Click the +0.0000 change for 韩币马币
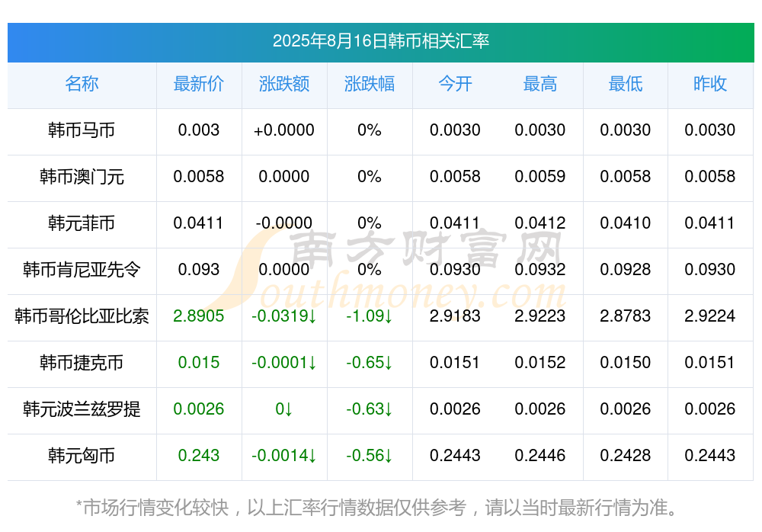The image size is (762, 532). point(283,130)
